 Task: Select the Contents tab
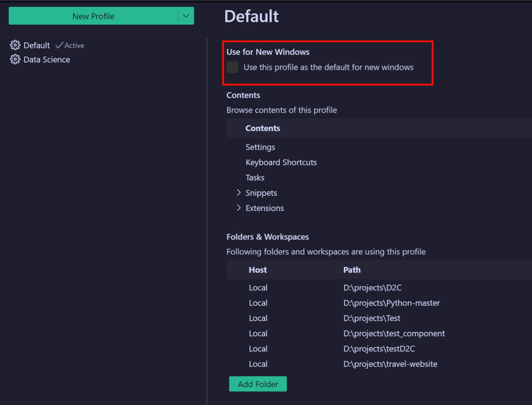[263, 128]
